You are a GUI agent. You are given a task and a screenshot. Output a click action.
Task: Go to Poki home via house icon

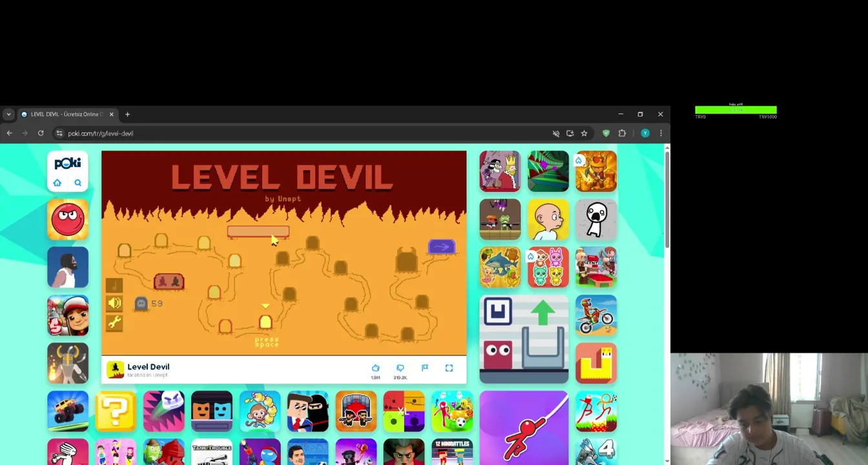(57, 183)
